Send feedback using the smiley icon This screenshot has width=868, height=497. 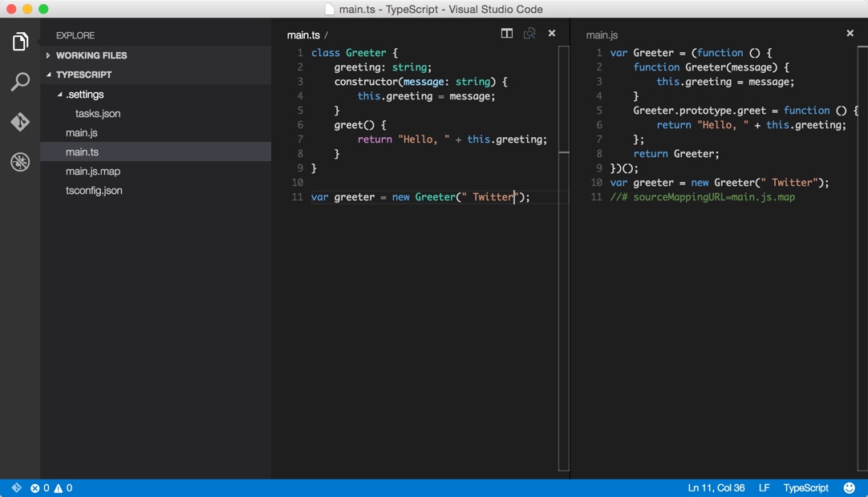pyautogui.click(x=850, y=487)
